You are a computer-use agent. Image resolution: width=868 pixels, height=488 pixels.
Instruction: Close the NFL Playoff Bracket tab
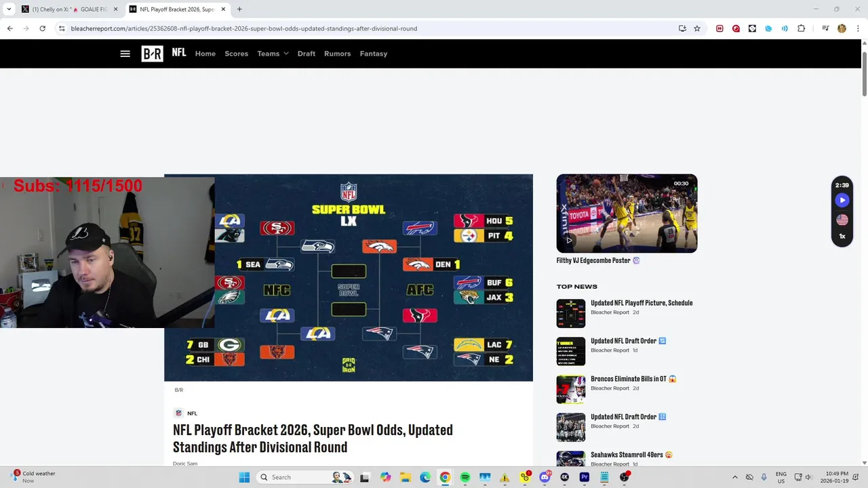coord(223,9)
